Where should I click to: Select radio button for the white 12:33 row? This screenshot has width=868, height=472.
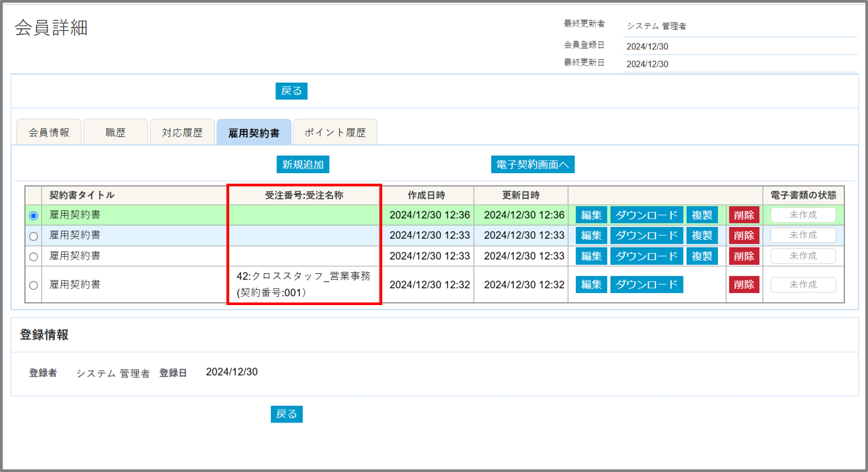(33, 256)
